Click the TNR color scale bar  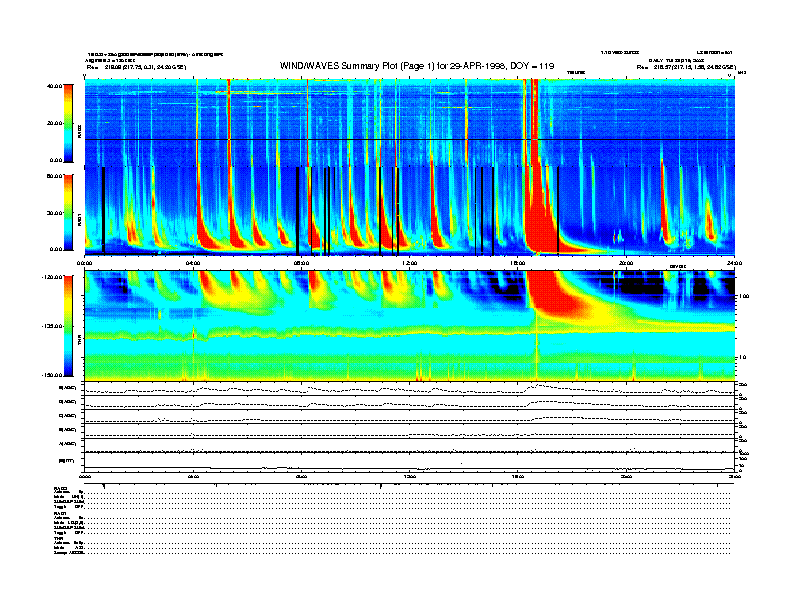tap(69, 326)
